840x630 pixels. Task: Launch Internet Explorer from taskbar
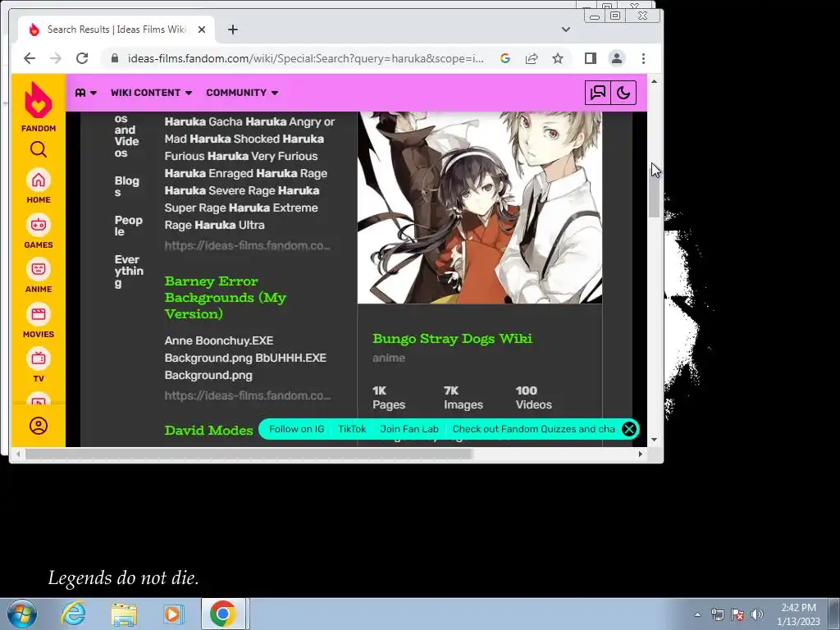(x=73, y=614)
